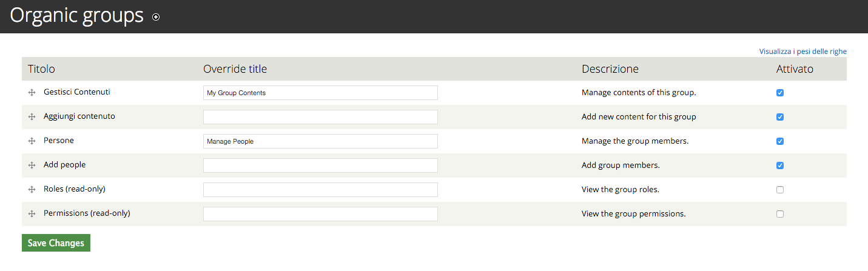Click drag handle icon for Aggiungi contenuto row
Viewport: 868px width, 271px height.
tap(32, 117)
